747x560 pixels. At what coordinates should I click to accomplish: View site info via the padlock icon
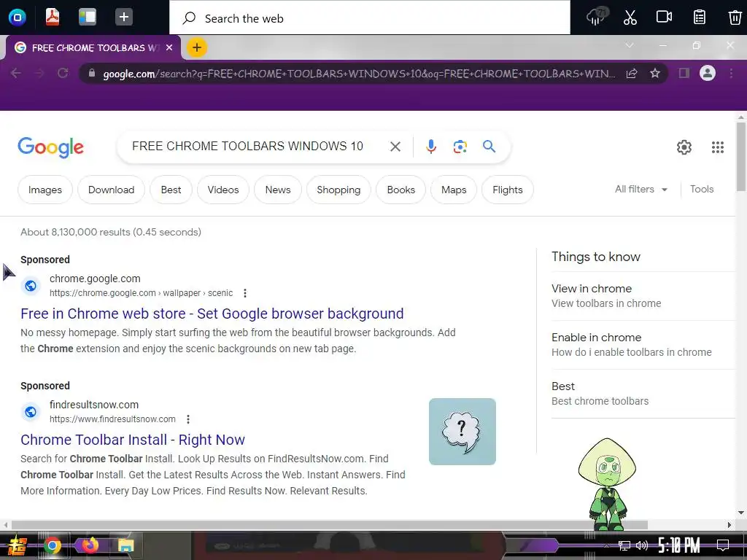pyautogui.click(x=92, y=74)
